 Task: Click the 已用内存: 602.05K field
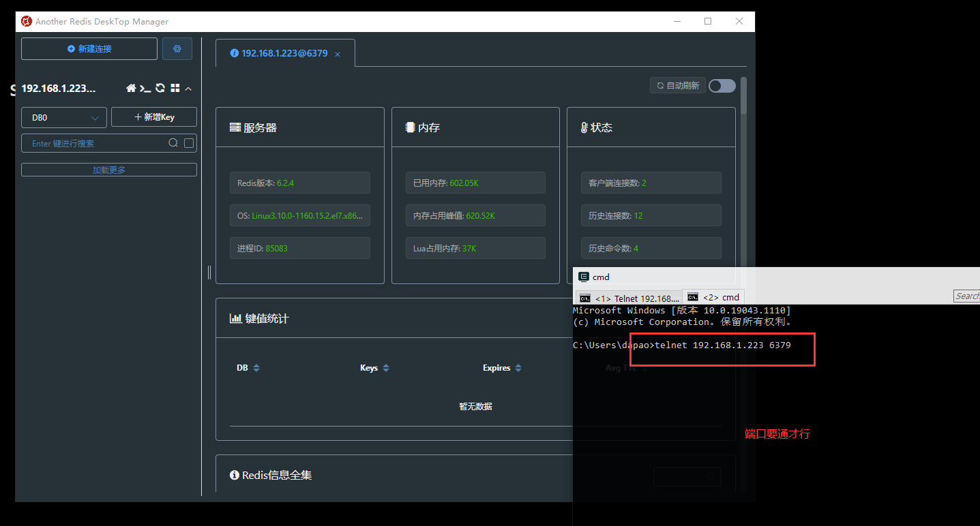pos(475,183)
